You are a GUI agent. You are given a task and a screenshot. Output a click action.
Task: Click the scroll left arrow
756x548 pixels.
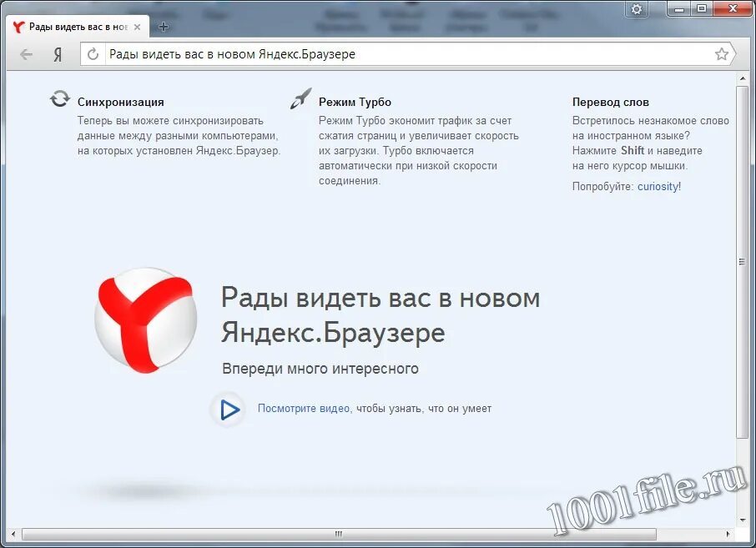(13, 534)
